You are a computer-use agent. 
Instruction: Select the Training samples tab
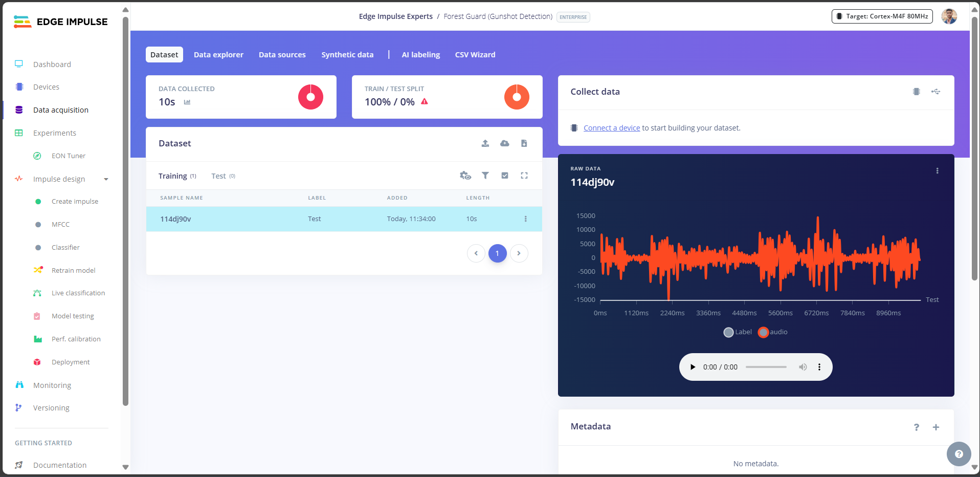pos(177,176)
